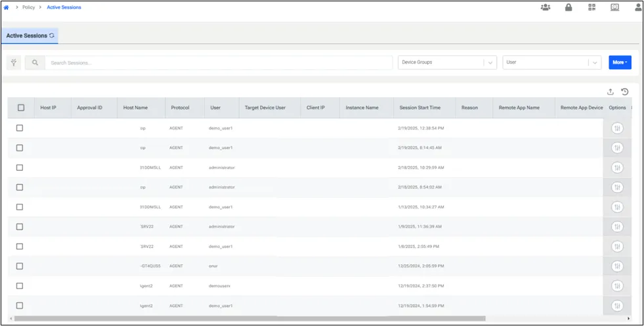
Task: Open options for session started 2/19/2025, 12:38:54 PM
Action: coord(617,128)
